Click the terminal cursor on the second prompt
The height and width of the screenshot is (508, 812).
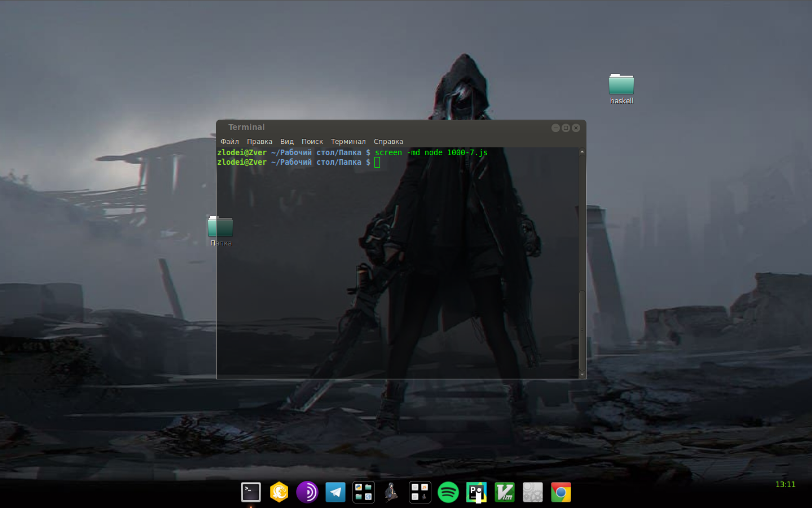click(377, 163)
